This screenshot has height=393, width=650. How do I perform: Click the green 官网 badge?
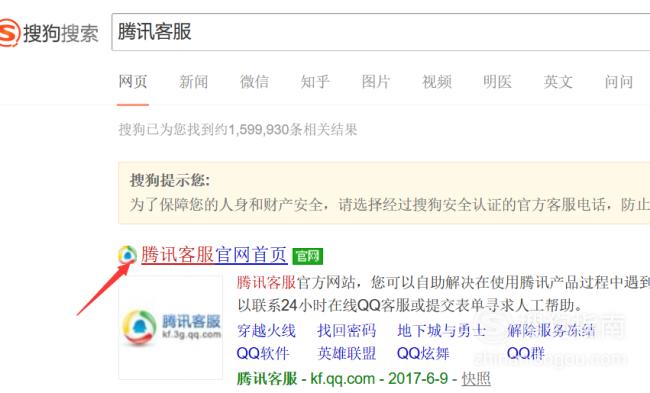(308, 256)
